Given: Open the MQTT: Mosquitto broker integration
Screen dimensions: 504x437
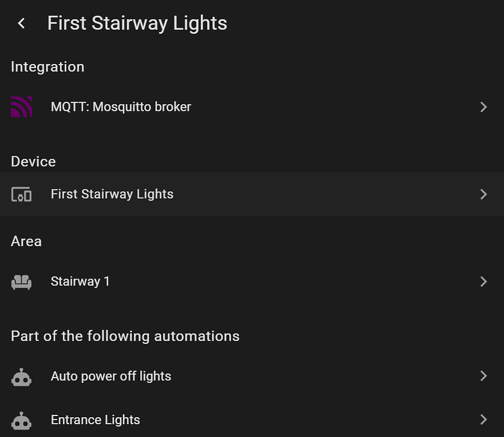Looking at the screenshot, I should coord(121,107).
